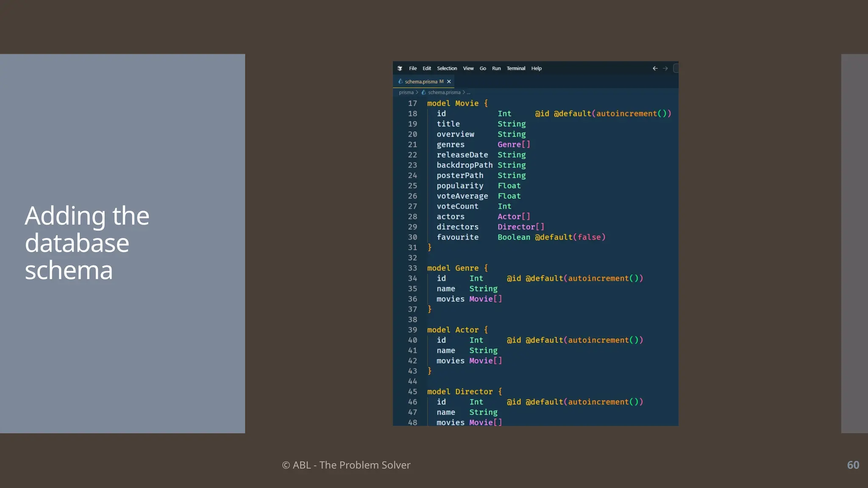Click the 'Director[]' type
The image size is (868, 488).
pyautogui.click(x=521, y=227)
